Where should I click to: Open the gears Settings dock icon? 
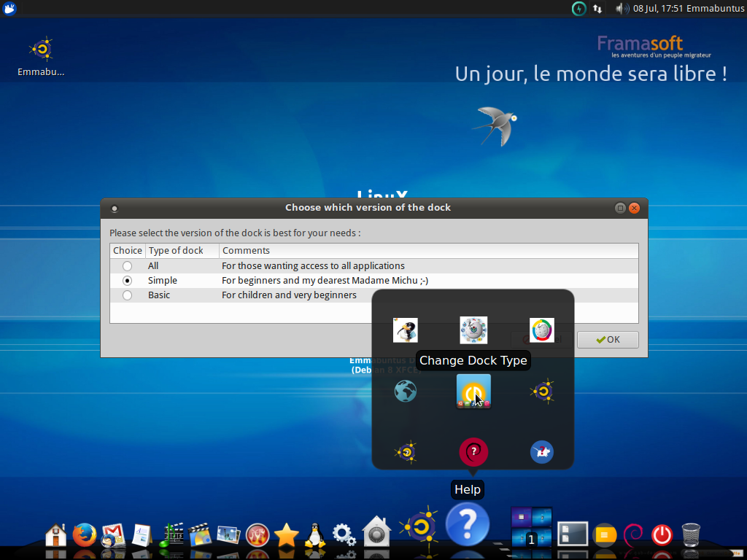(344, 534)
